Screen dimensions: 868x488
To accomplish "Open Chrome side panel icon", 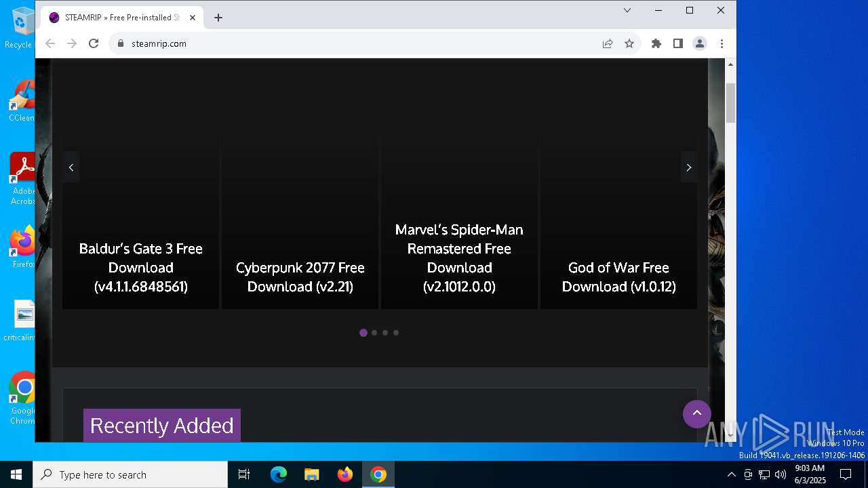I will pyautogui.click(x=677, y=43).
